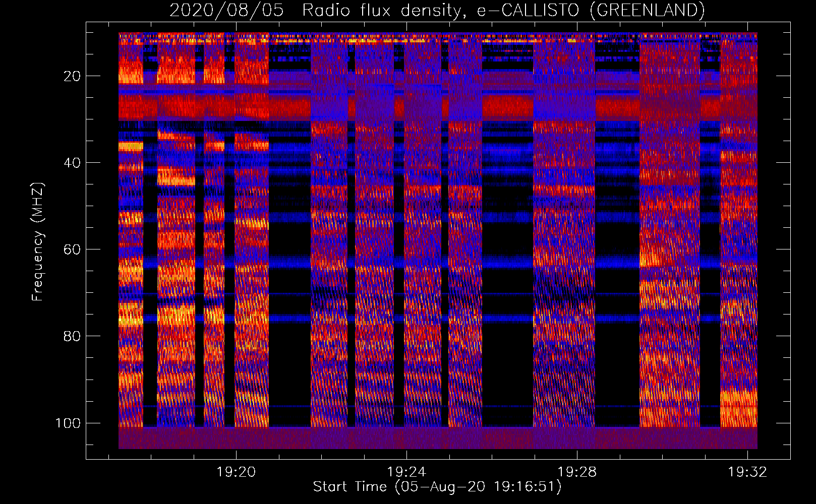The image size is (816, 504).
Task: Click the 19:32 time tick label
Action: (747, 472)
